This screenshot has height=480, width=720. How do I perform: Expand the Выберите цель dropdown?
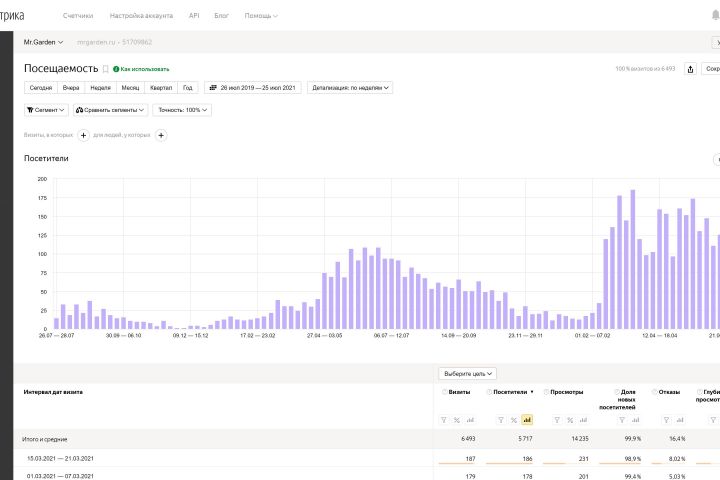(x=467, y=373)
